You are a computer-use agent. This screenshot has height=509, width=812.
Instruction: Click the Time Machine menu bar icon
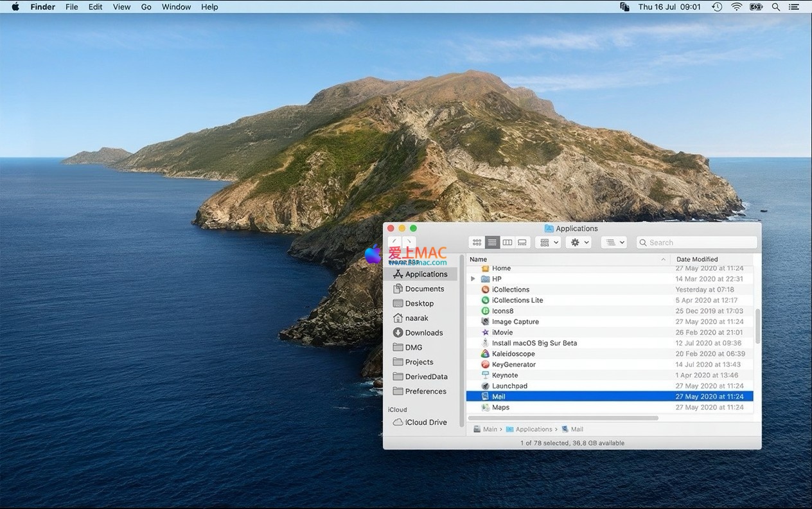click(717, 7)
